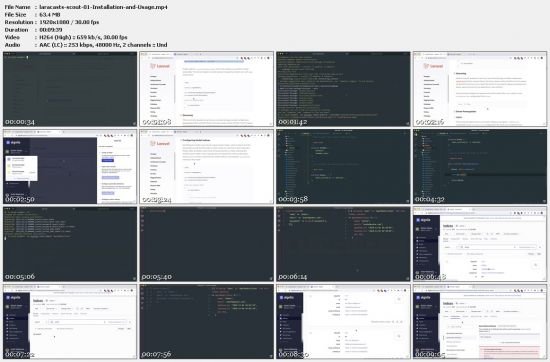The width and height of the screenshot is (550, 362).
Task: Click the resolution value 1920x1080 / 30.00 fps
Action: (69, 22)
